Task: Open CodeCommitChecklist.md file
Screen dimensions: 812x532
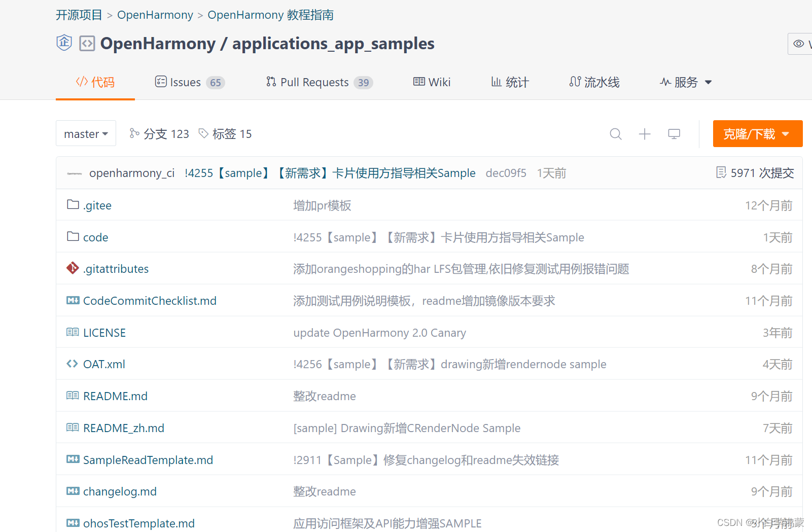Action: point(150,301)
